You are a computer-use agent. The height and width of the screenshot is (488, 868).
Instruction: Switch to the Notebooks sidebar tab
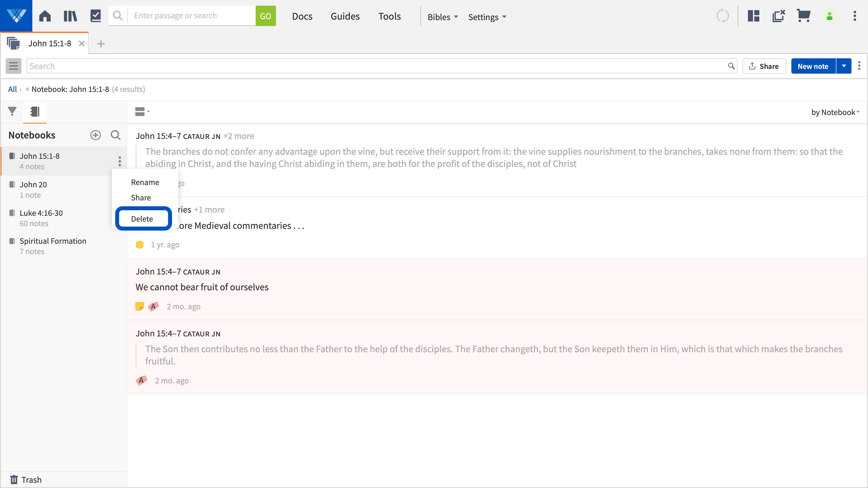click(35, 111)
